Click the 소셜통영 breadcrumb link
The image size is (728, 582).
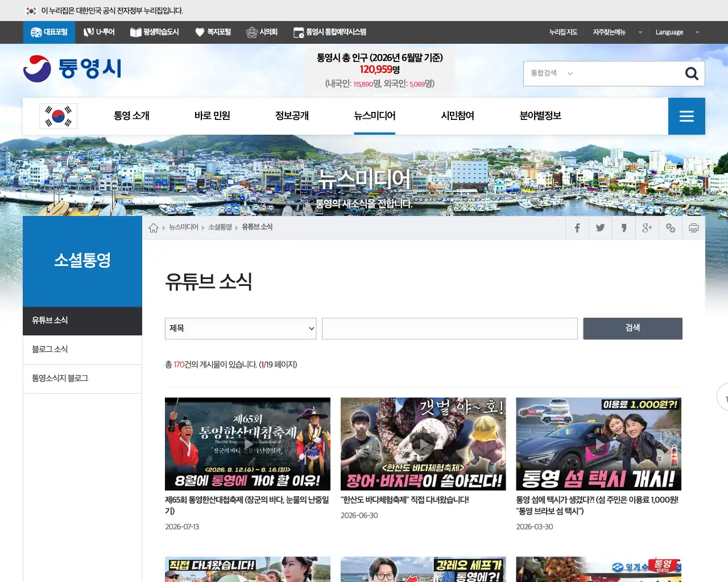pyautogui.click(x=220, y=227)
